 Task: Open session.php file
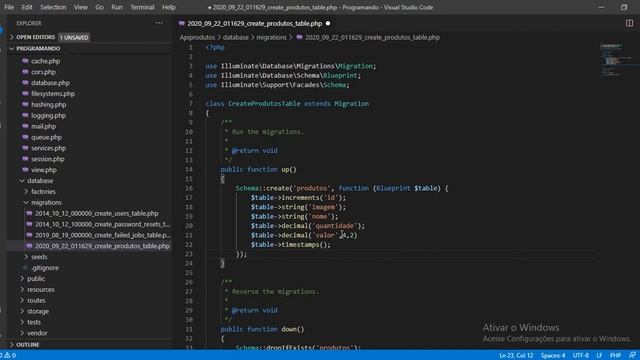point(47,159)
